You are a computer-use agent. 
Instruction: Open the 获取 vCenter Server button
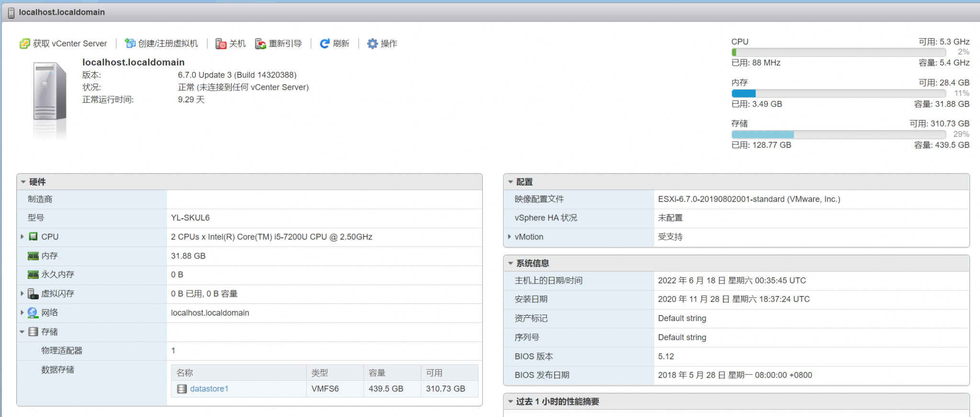point(63,44)
